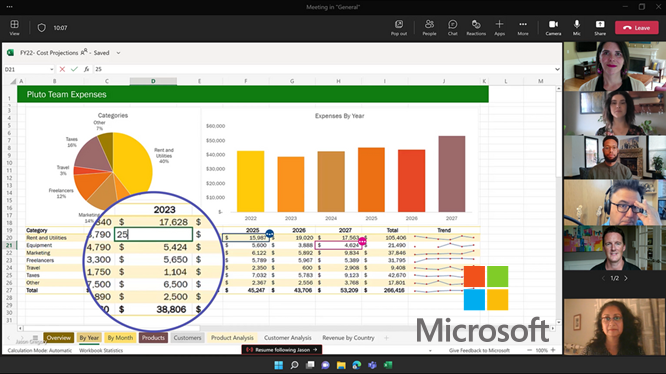Open the Revenue by Country sheet tab

click(x=348, y=338)
